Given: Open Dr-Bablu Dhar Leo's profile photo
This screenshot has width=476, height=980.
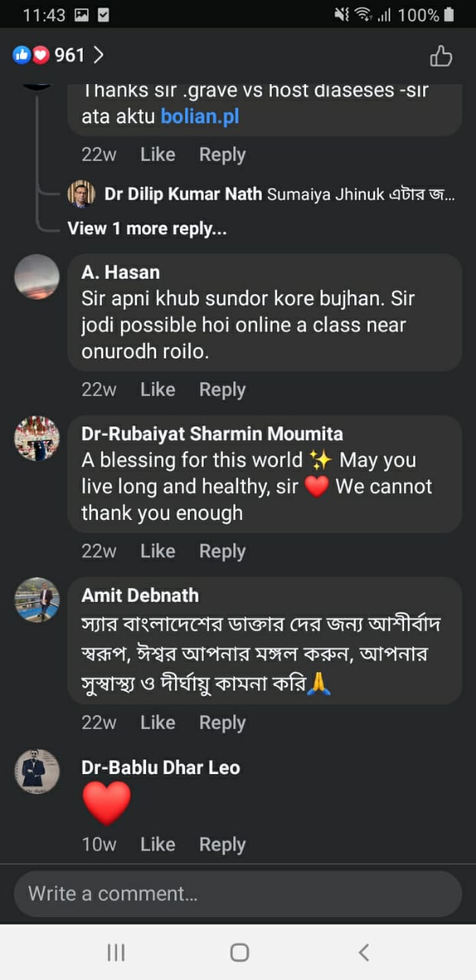Looking at the screenshot, I should (x=37, y=771).
